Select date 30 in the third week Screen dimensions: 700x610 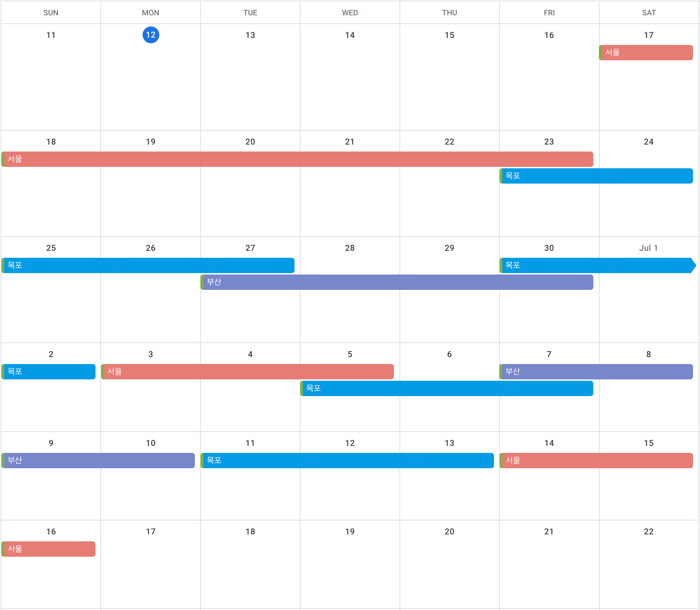(549, 248)
